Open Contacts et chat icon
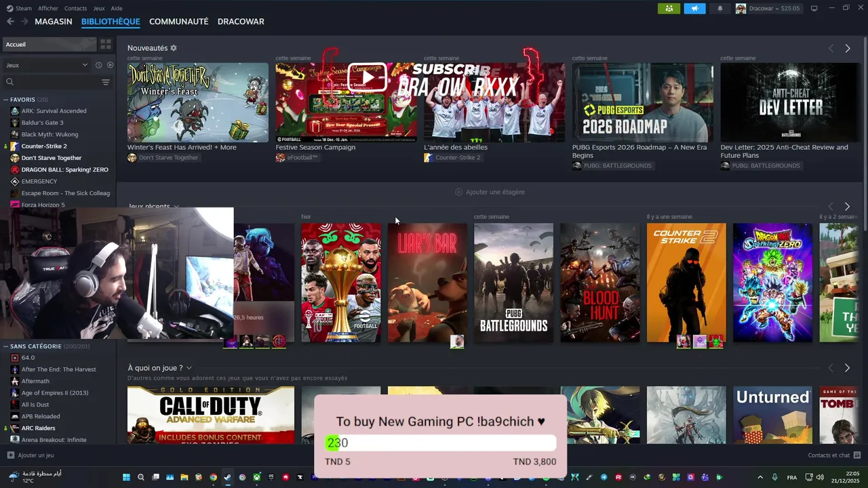The image size is (868, 488). click(x=857, y=455)
